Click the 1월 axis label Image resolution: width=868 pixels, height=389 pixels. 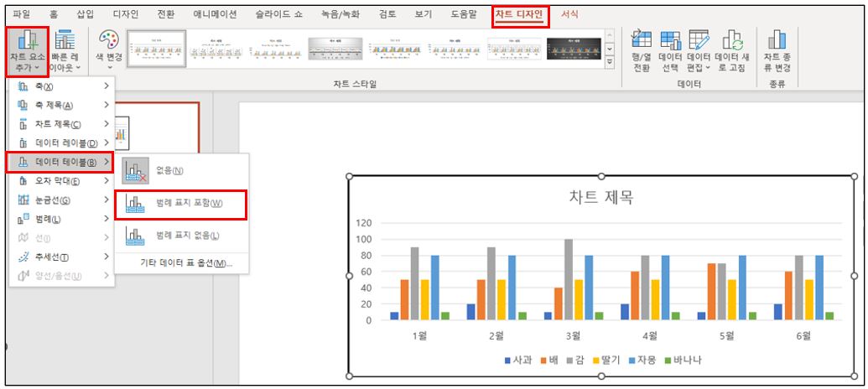coord(419,335)
